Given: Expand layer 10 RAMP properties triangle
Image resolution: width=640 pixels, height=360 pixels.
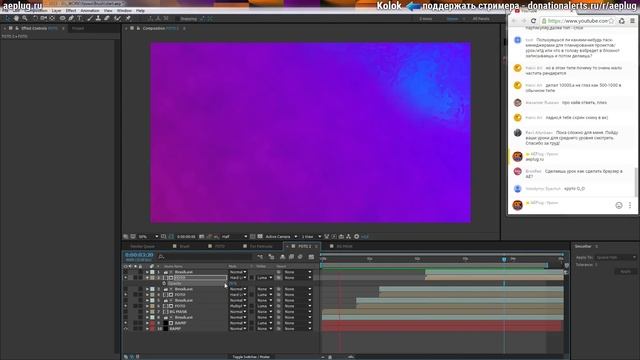Looking at the screenshot, I should pyautogui.click(x=147, y=329).
